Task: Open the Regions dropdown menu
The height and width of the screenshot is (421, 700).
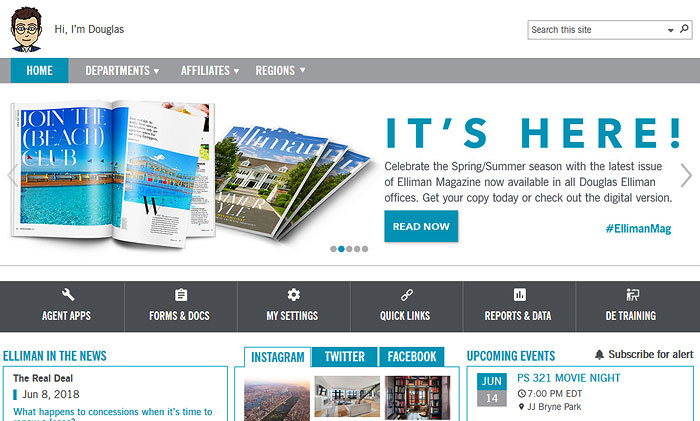Action: pyautogui.click(x=280, y=71)
